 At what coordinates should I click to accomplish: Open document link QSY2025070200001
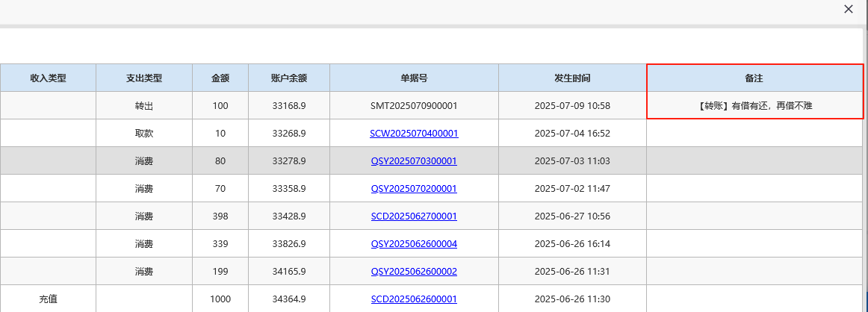pyautogui.click(x=414, y=189)
